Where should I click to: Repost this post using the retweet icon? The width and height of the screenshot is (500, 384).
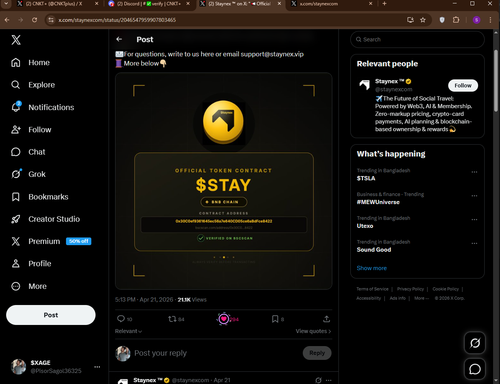click(x=172, y=319)
